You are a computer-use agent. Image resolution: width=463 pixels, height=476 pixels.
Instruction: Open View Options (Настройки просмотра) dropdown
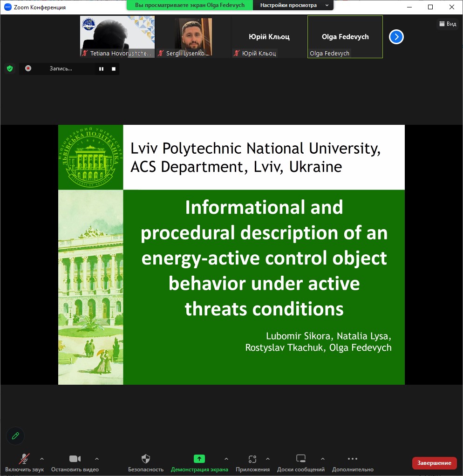[293, 5]
